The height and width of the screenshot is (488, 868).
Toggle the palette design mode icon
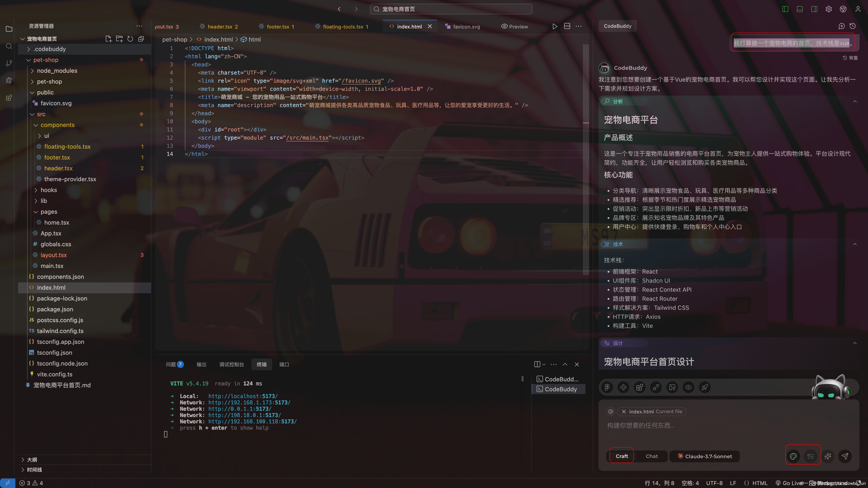794,456
